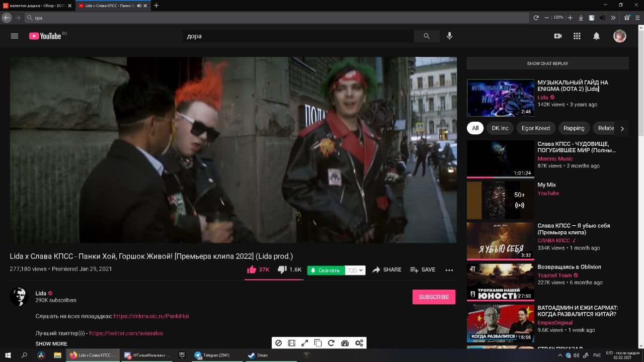Close the Lida YouTube tab
Viewport: 644px width, 362px height.
pyautogui.click(x=145, y=5)
